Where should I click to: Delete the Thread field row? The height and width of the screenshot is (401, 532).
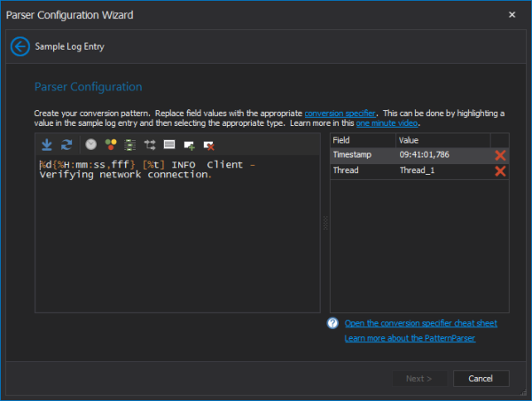click(500, 171)
